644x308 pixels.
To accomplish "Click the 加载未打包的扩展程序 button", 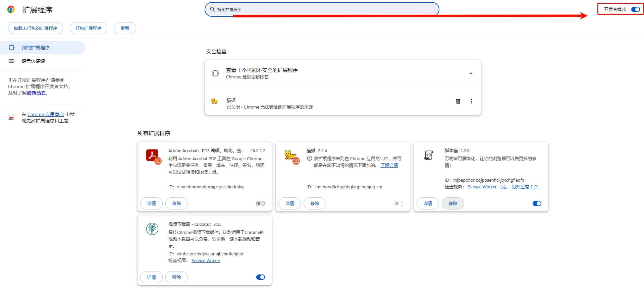I will tap(35, 28).
